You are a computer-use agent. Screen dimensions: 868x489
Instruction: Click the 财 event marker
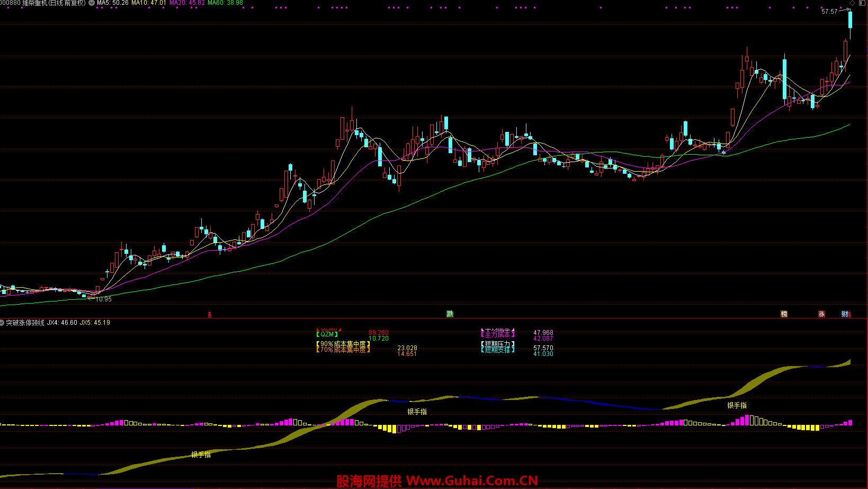tap(844, 314)
